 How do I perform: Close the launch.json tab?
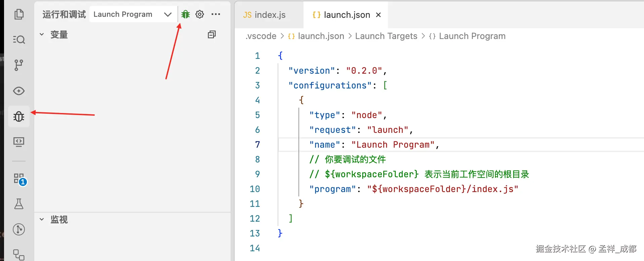pyautogui.click(x=378, y=15)
